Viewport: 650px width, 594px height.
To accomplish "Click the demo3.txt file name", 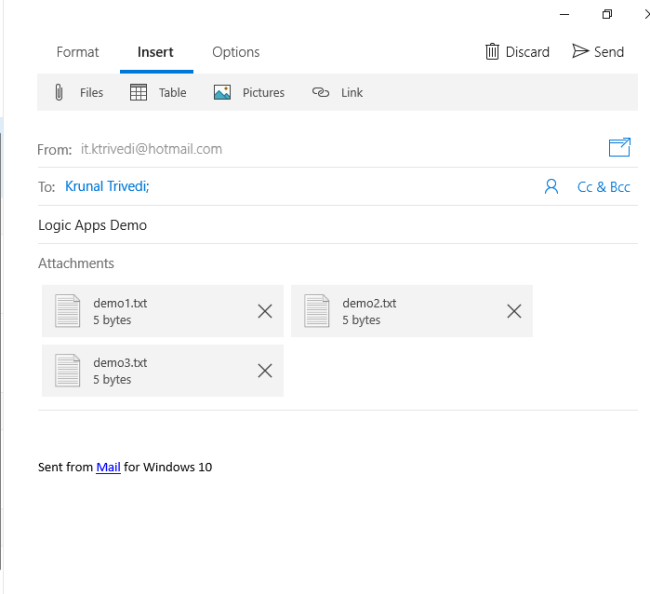I will coord(120,363).
